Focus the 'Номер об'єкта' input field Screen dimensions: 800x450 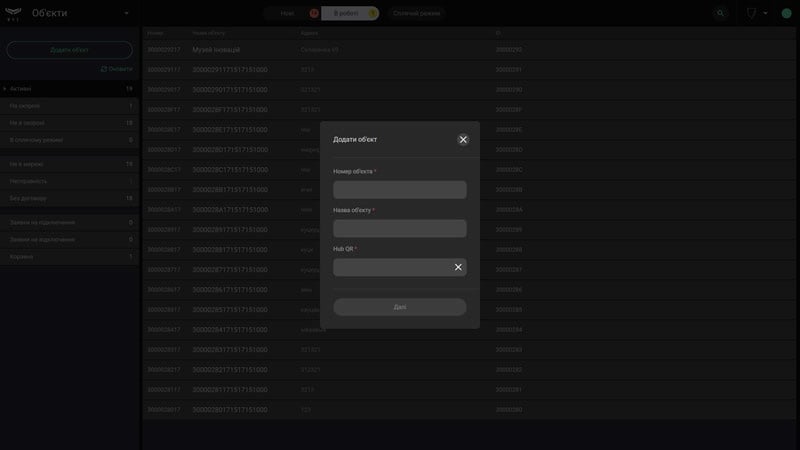(399, 190)
